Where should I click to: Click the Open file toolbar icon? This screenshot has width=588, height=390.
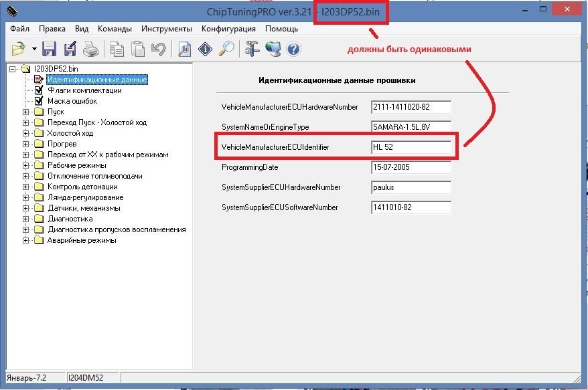coord(18,49)
